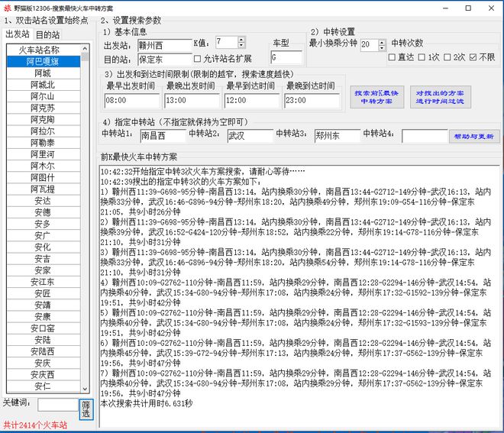Select station 阿木尔 in list
Image resolution: width=504 pixels, height=433 pixels.
point(44,166)
